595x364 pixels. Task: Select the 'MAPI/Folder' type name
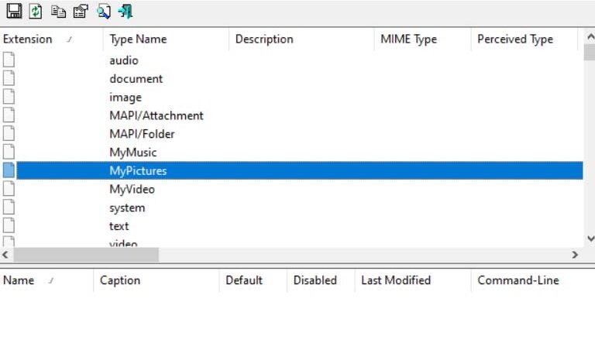point(142,134)
